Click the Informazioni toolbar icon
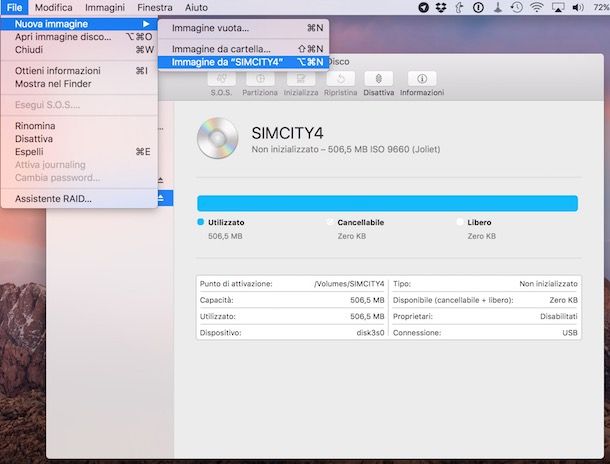The image size is (610, 464). [422, 79]
